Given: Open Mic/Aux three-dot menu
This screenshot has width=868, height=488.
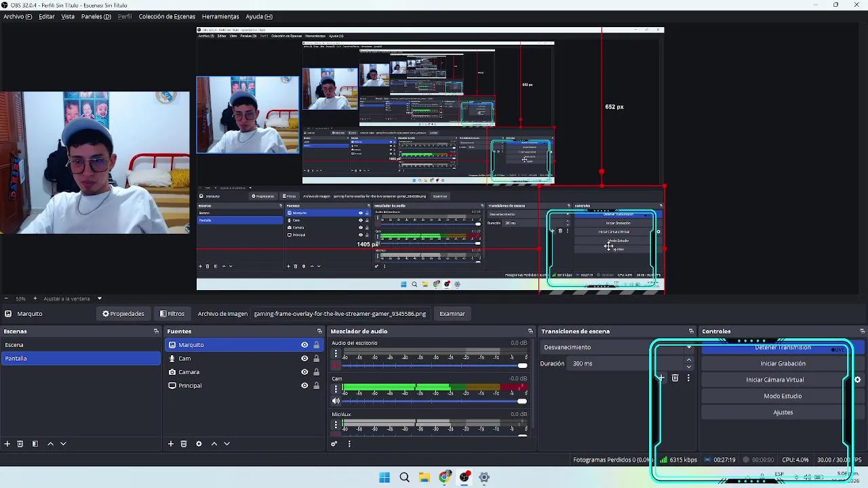Looking at the screenshot, I should coord(336,425).
